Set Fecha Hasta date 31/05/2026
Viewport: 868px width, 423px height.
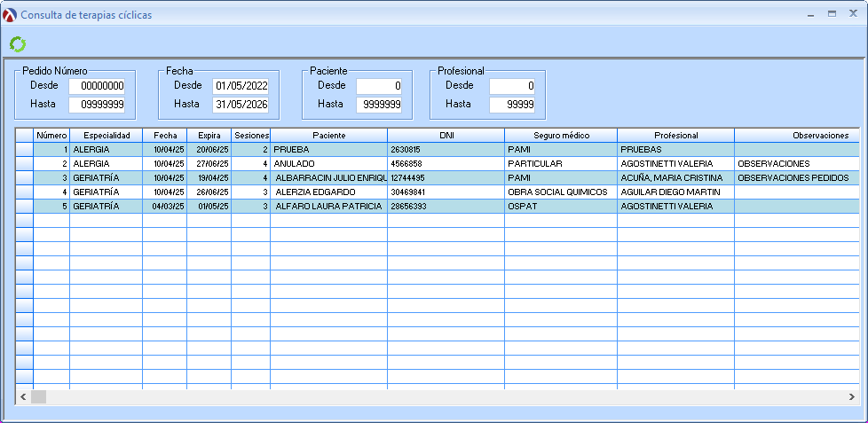pos(241,105)
